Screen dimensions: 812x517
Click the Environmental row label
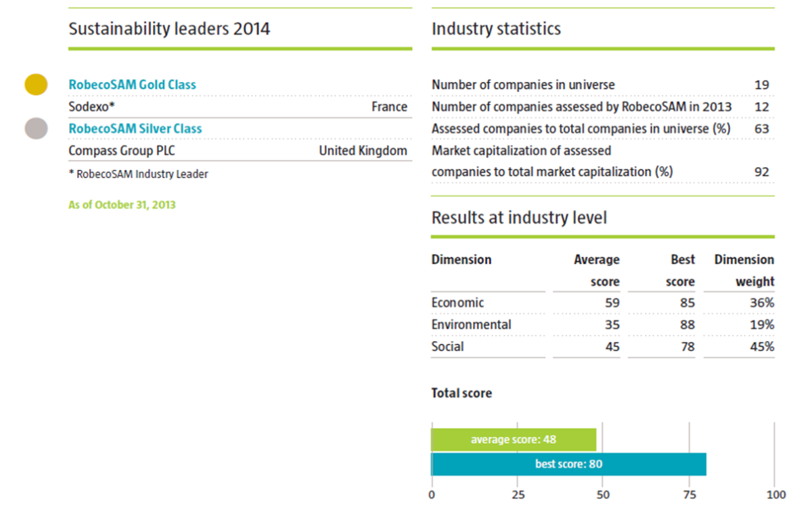point(472,324)
